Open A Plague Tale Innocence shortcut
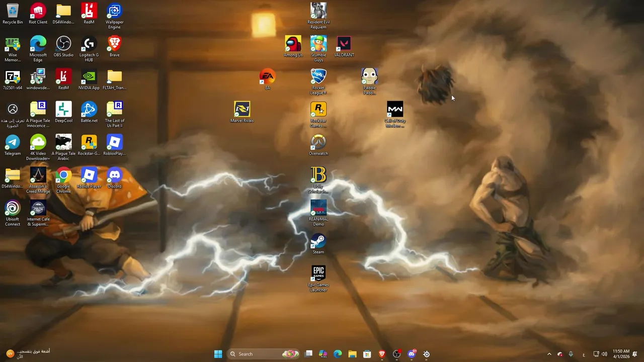Screen dimensions: 644x362 [x=38, y=115]
